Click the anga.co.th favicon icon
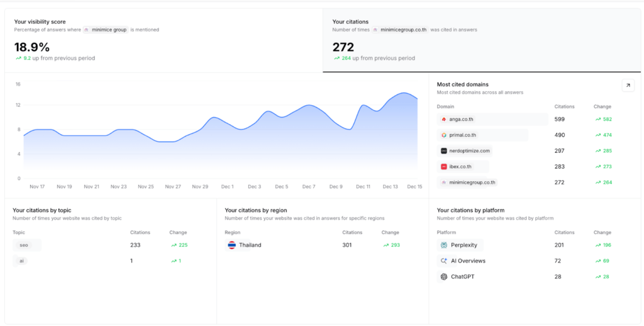Screen dimensions: 644x326 [x=443, y=119]
